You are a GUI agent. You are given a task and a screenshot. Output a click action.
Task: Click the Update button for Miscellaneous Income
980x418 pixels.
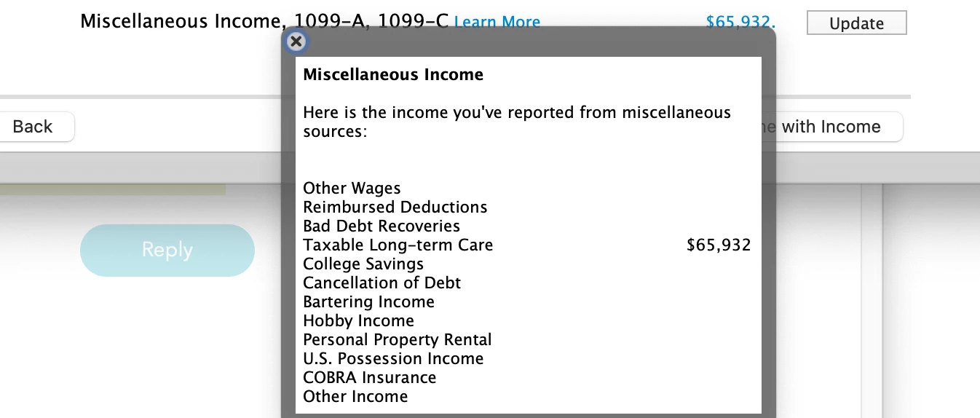[856, 23]
